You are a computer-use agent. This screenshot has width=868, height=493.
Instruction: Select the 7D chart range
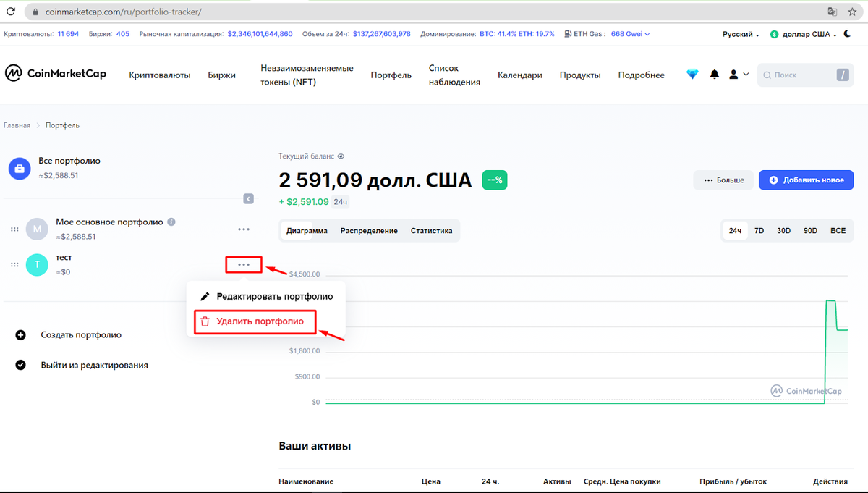point(759,231)
